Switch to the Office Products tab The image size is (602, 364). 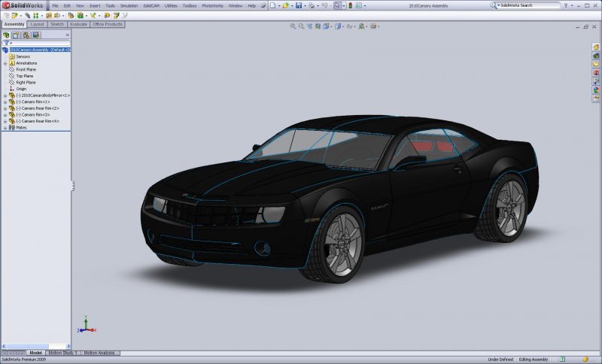(x=108, y=24)
